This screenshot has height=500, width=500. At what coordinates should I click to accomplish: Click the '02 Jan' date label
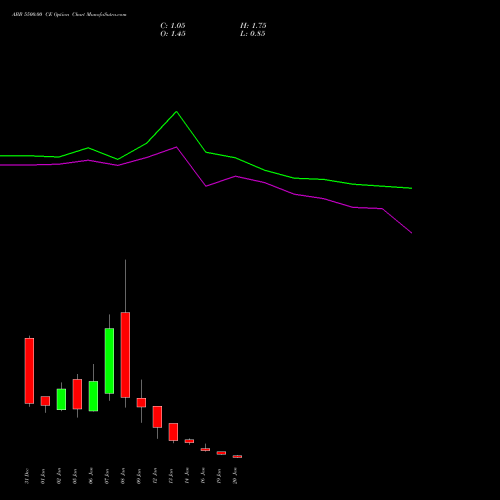pyautogui.click(x=59, y=476)
